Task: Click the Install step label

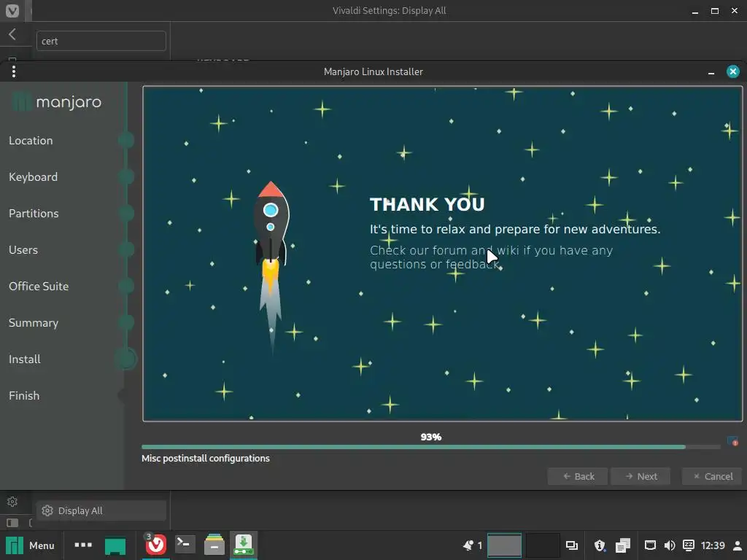Action: [x=24, y=359]
